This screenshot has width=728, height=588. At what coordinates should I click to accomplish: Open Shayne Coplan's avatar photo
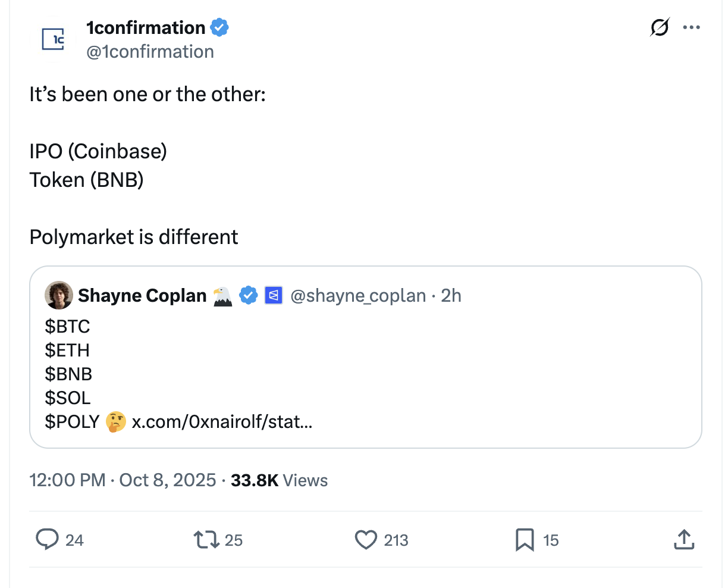tap(58, 296)
